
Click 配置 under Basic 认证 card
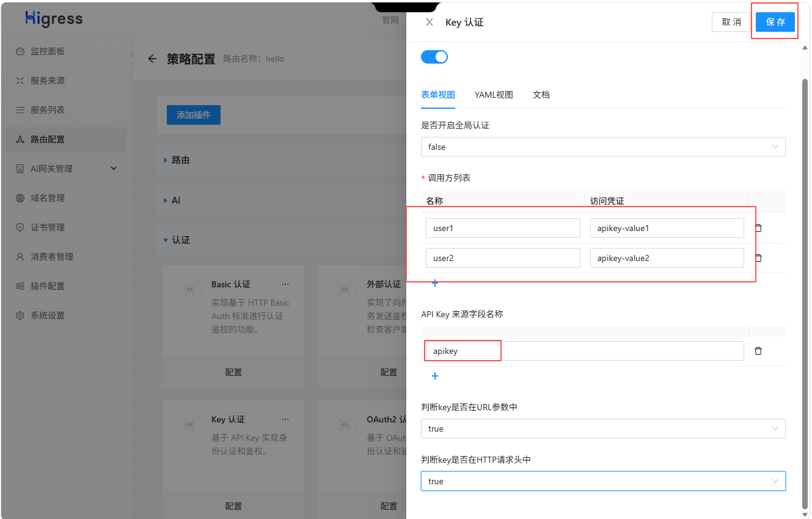click(233, 372)
